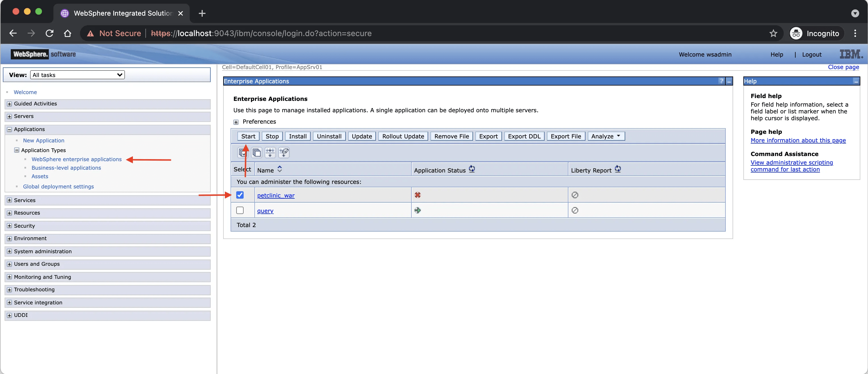Navigate forward with the browser forward arrow
The height and width of the screenshot is (374, 868).
pos(31,33)
